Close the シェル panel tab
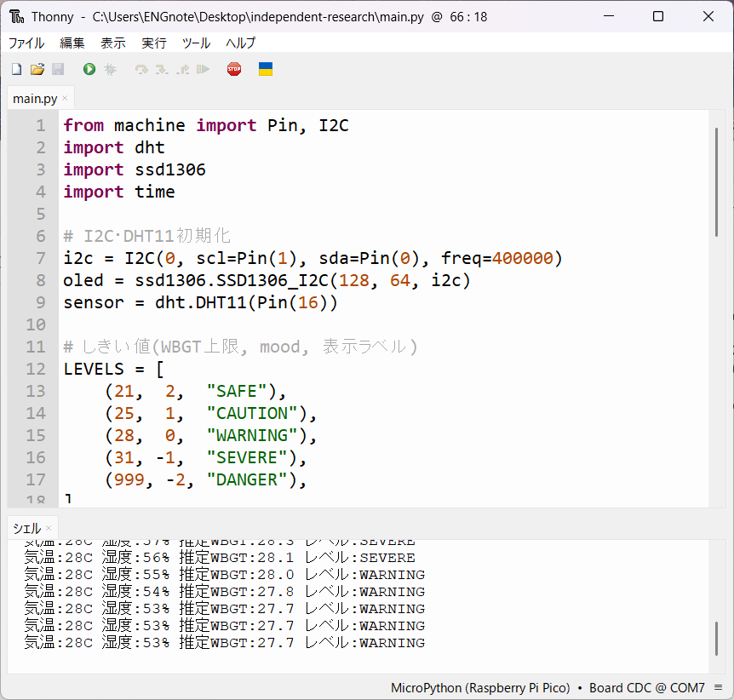This screenshot has height=700, width=734. coord(49,528)
